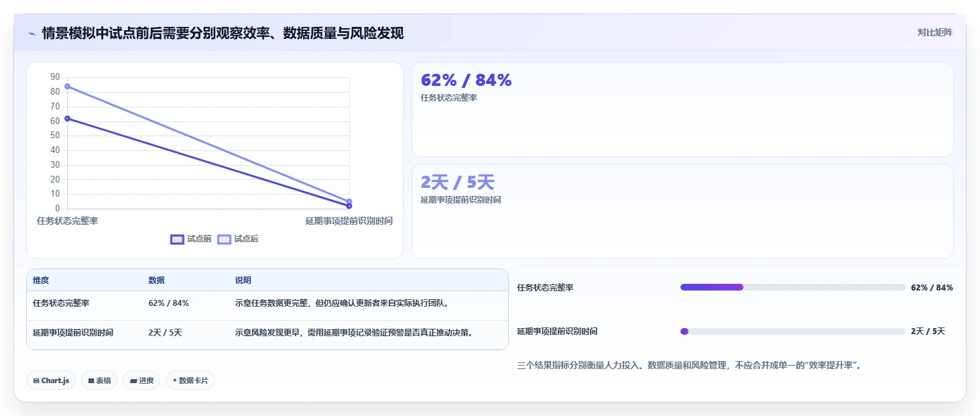Click the 2天 / 5天 value beside progress bar
The image size is (980, 416).
coord(928,331)
